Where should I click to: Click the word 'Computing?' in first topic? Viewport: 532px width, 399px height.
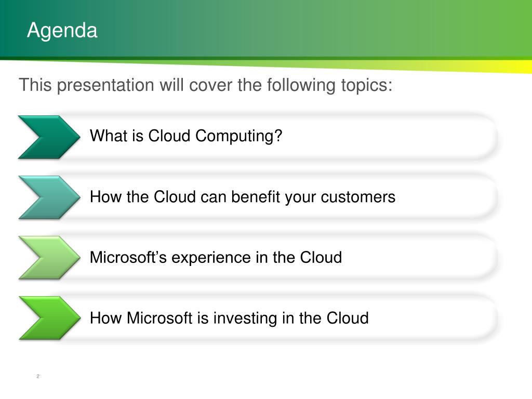pyautogui.click(x=239, y=137)
